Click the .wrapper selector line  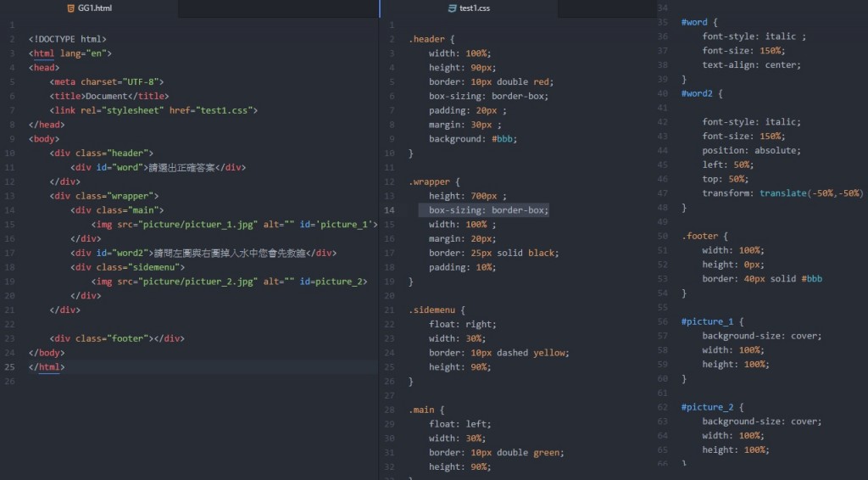(x=435, y=182)
